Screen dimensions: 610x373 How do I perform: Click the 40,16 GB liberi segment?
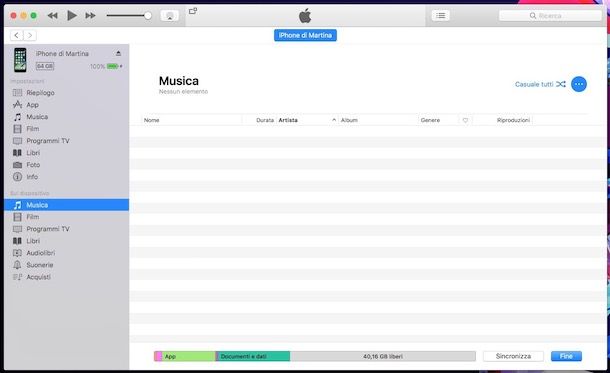383,356
